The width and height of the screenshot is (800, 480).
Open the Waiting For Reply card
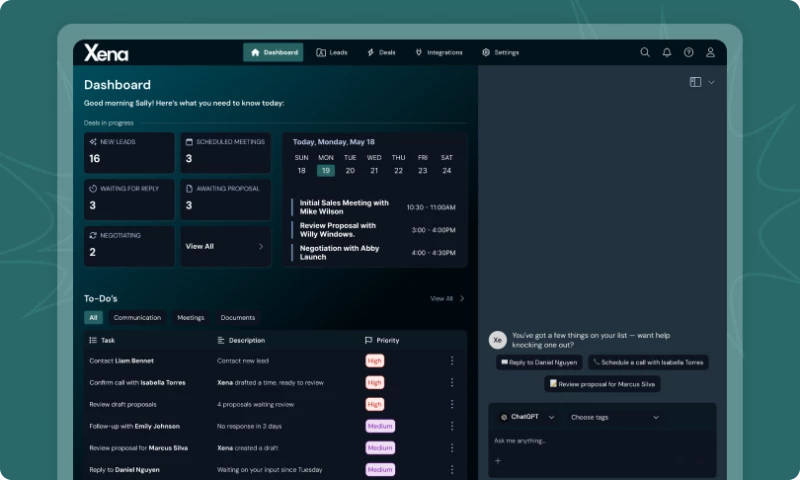coord(129,199)
